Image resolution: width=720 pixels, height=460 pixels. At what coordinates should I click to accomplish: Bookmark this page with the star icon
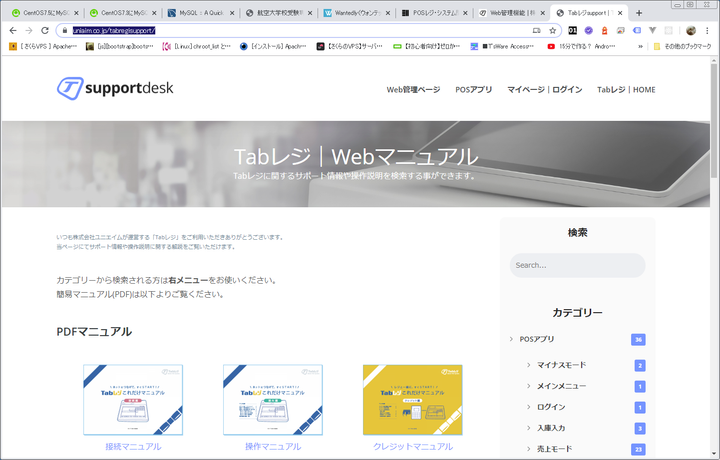552,30
